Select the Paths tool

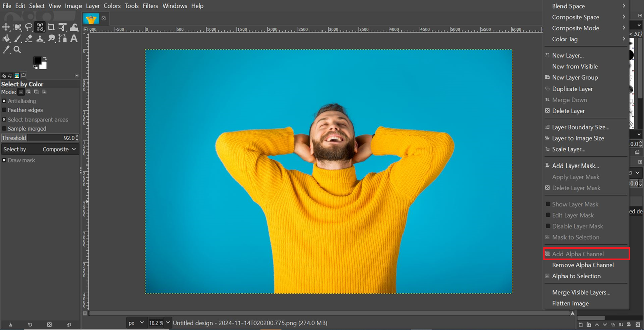coord(63,38)
